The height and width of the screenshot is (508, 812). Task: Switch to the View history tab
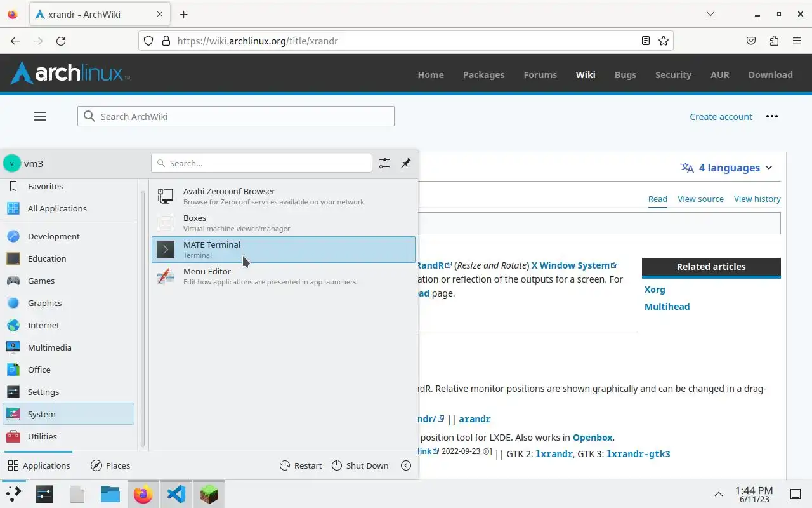[757, 199]
